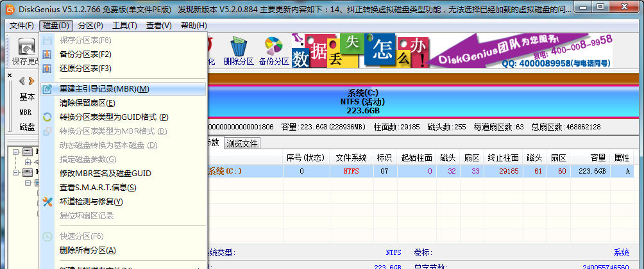The width and height of the screenshot is (644, 269).
Task: Click the 容量:223.6GB(228936MB) disk info text
Action: [x=323, y=127]
